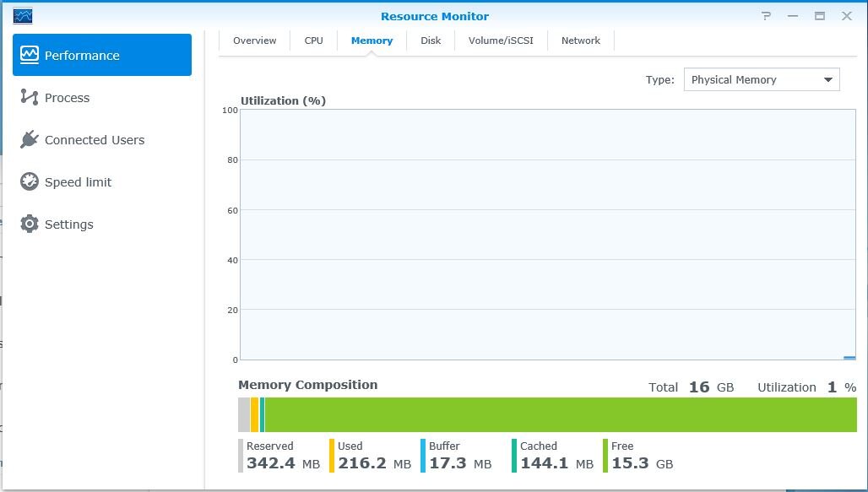The height and width of the screenshot is (492, 868).
Task: Switch to the Overview tab
Action: tap(254, 41)
